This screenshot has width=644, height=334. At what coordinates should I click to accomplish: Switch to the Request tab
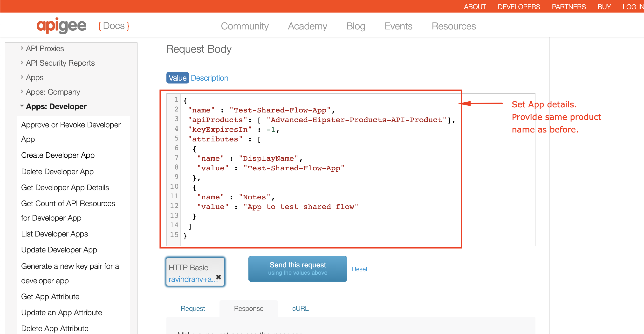(193, 308)
